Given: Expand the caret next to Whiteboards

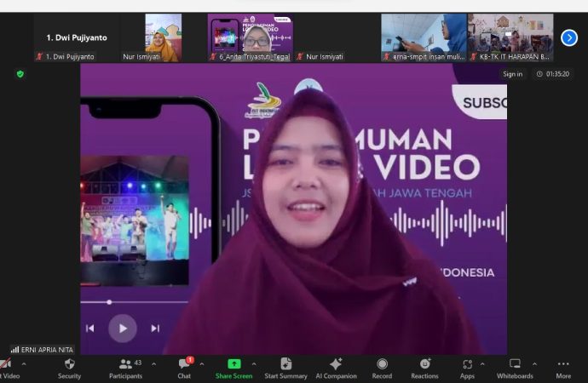Looking at the screenshot, I should pos(534,364).
